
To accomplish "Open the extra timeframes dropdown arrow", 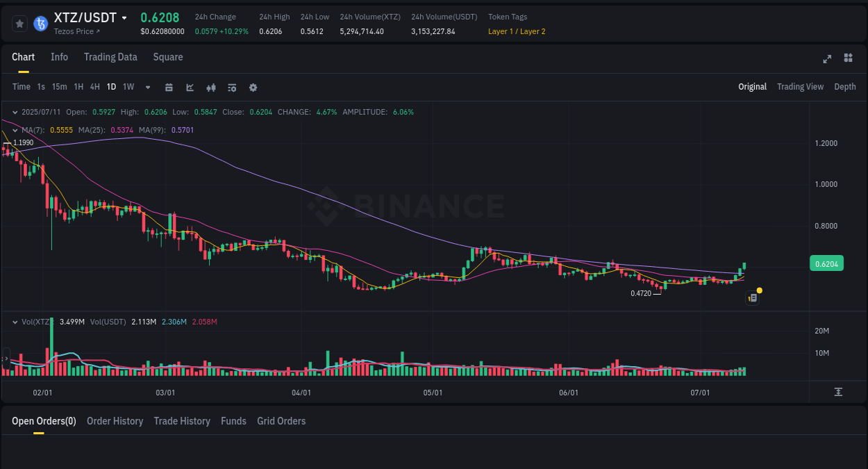I will click(147, 87).
